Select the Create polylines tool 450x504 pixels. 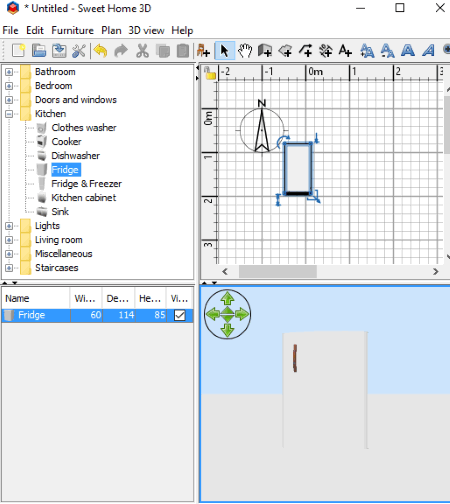click(x=306, y=51)
